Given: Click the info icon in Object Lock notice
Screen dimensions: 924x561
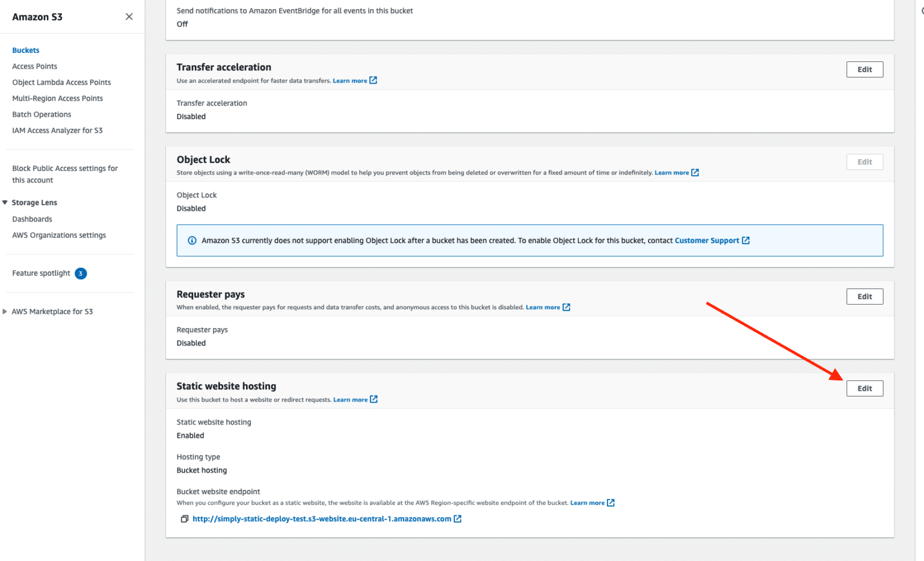Looking at the screenshot, I should click(x=192, y=241).
